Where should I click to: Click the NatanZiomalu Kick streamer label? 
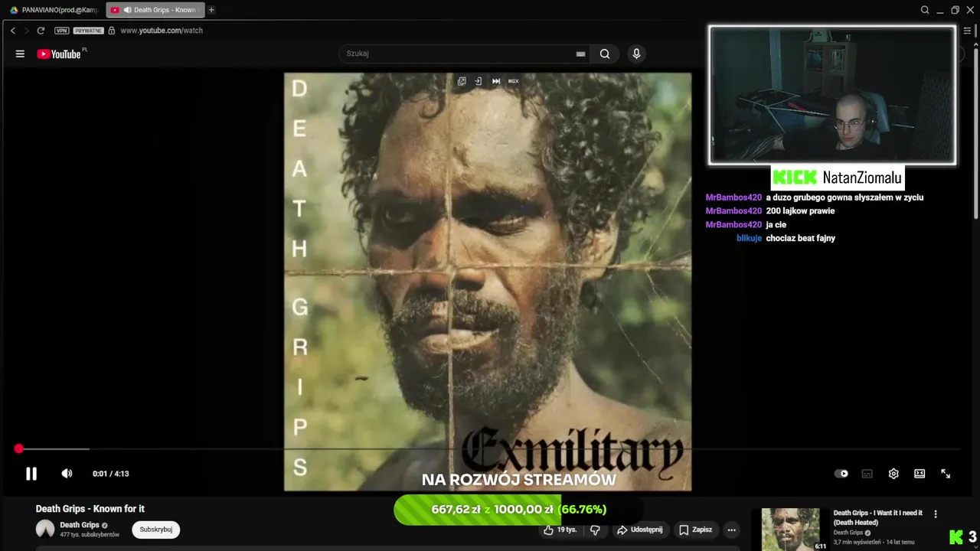tap(837, 178)
